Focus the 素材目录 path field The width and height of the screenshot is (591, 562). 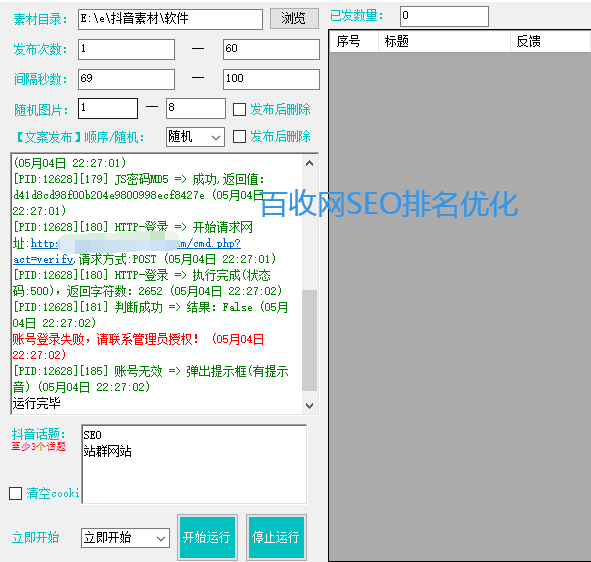coord(170,19)
